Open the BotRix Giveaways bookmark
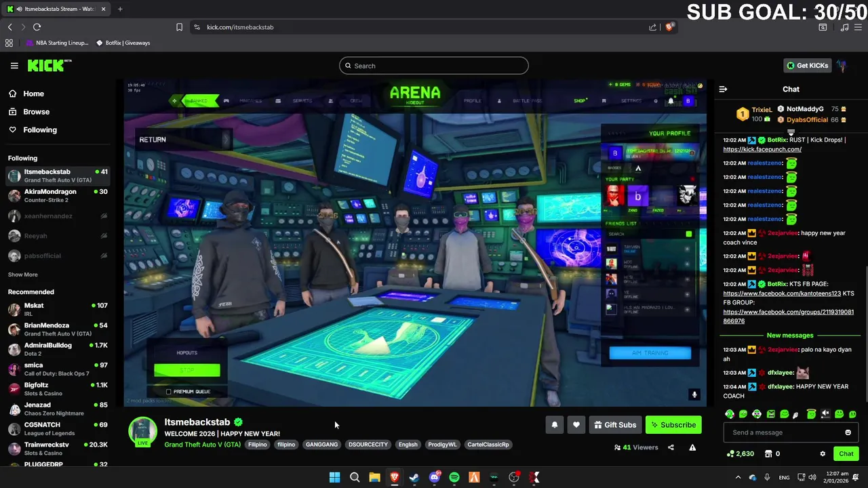The height and width of the screenshot is (488, 868). [x=123, y=43]
